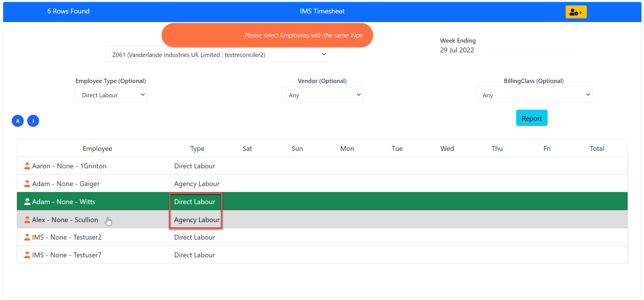Click the worker icon beside Alex Scullion
Image resolution: width=644 pixels, height=300 pixels.
click(27, 220)
